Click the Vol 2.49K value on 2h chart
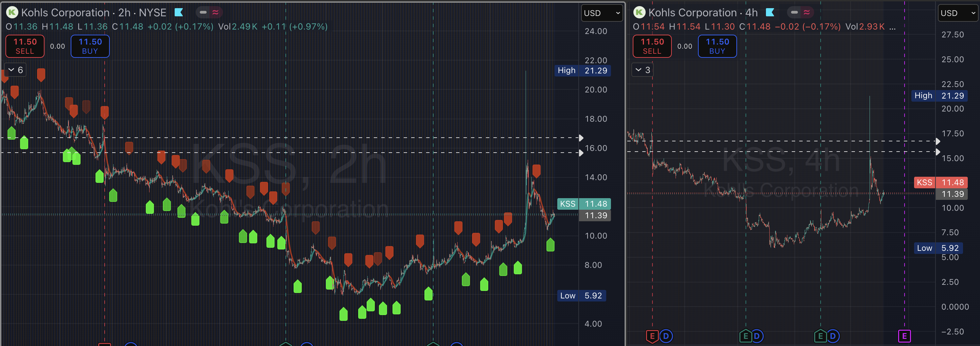This screenshot has width=980, height=346. click(238, 27)
